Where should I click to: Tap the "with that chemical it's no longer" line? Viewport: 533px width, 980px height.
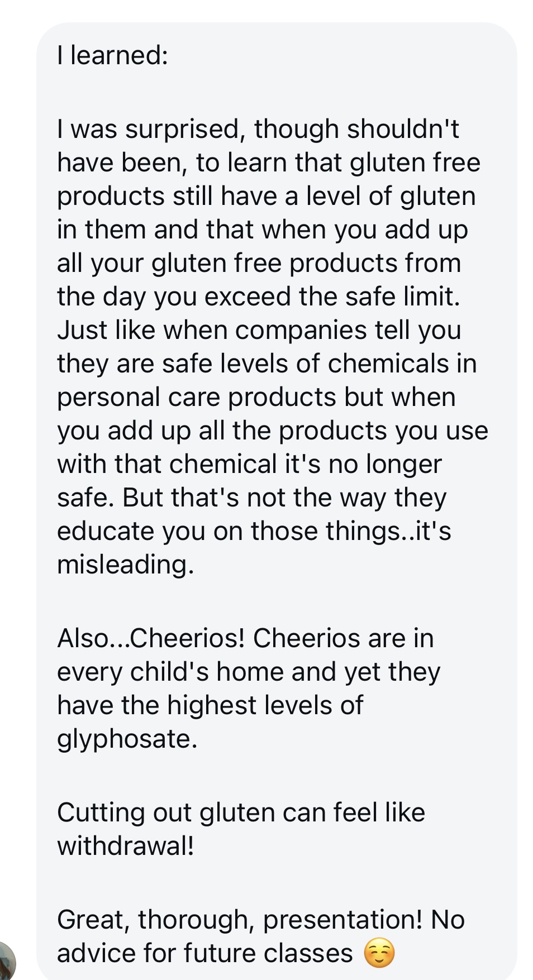pyautogui.click(x=250, y=464)
